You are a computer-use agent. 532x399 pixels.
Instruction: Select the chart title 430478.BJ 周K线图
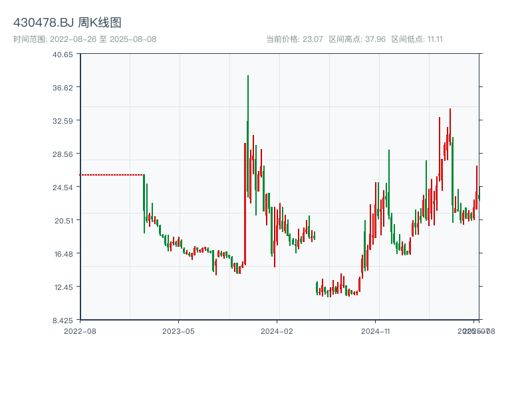pyautogui.click(x=67, y=23)
